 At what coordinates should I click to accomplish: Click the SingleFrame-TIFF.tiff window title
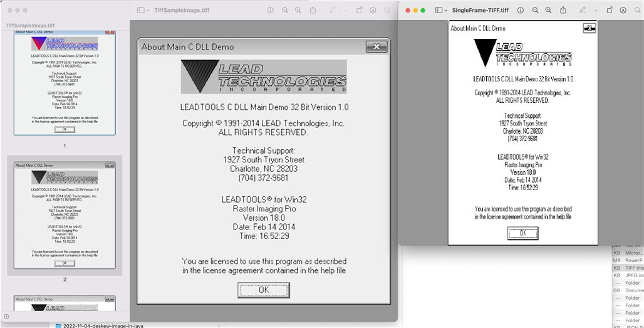pyautogui.click(x=480, y=10)
